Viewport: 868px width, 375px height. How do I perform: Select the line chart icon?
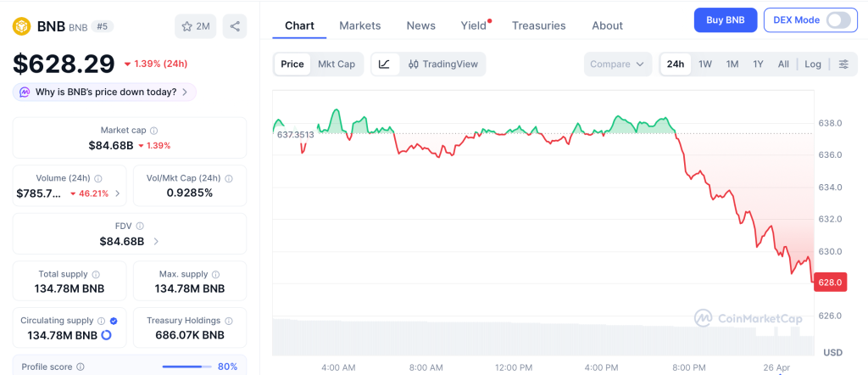384,64
